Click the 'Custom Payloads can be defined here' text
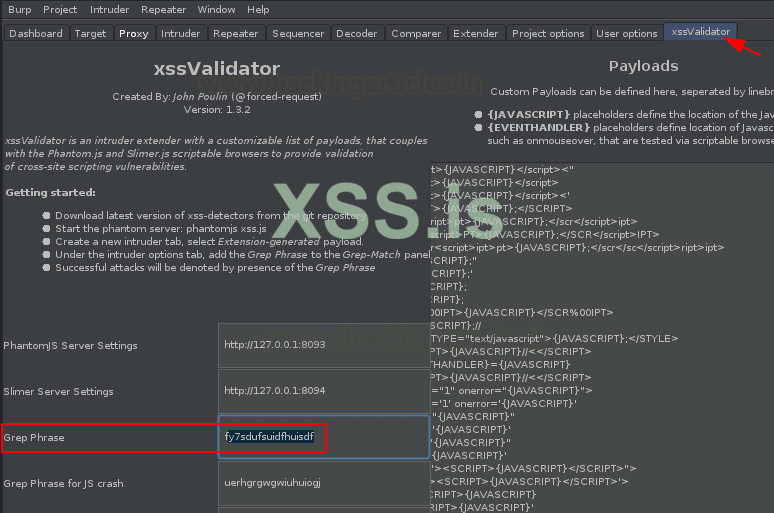Screen dimensions: 774x513 pyautogui.click(x=632, y=91)
